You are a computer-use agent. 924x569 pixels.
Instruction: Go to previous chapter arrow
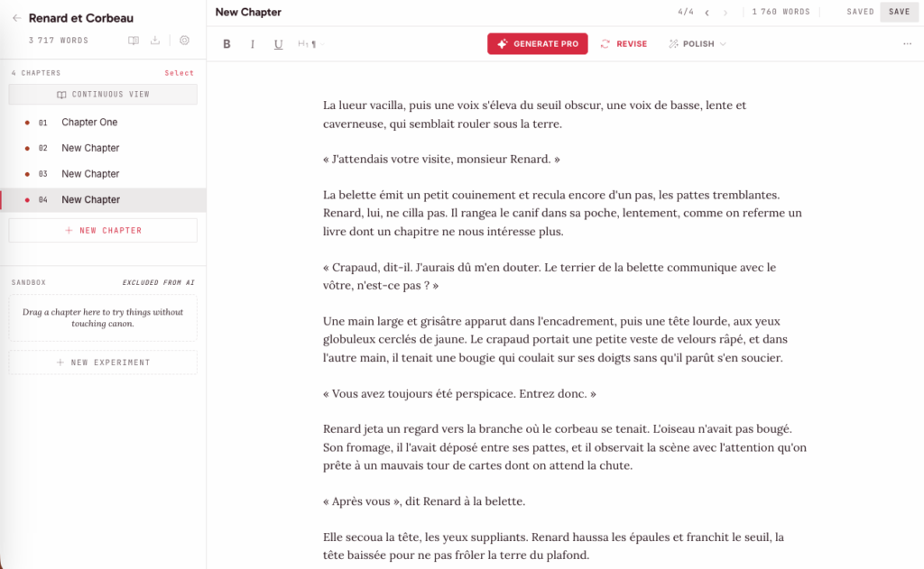tap(707, 13)
